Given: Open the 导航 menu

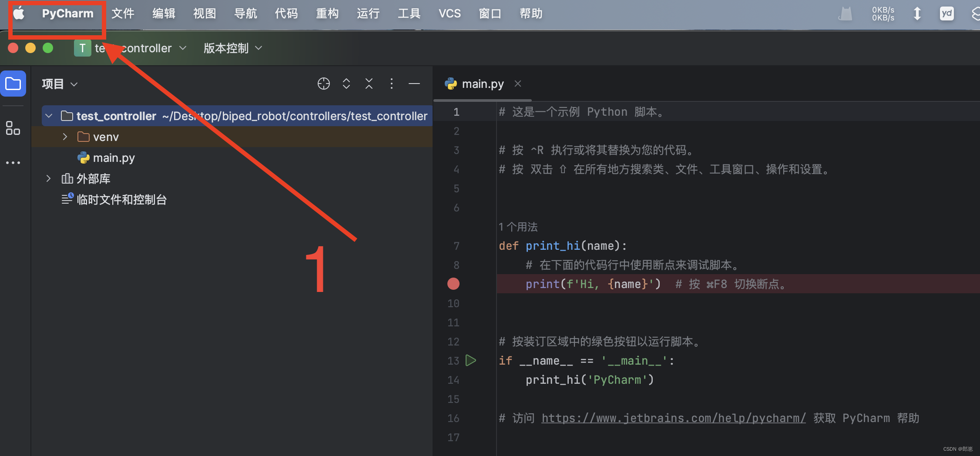Looking at the screenshot, I should pyautogui.click(x=245, y=13).
